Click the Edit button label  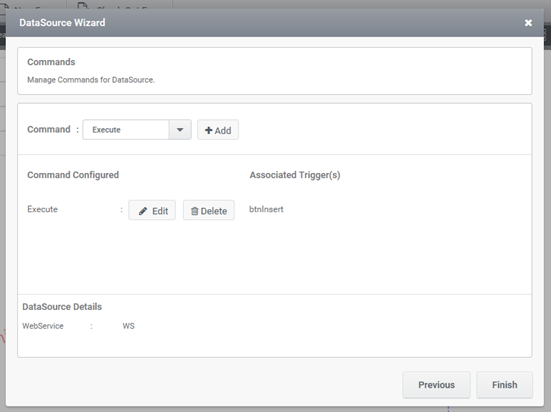160,211
